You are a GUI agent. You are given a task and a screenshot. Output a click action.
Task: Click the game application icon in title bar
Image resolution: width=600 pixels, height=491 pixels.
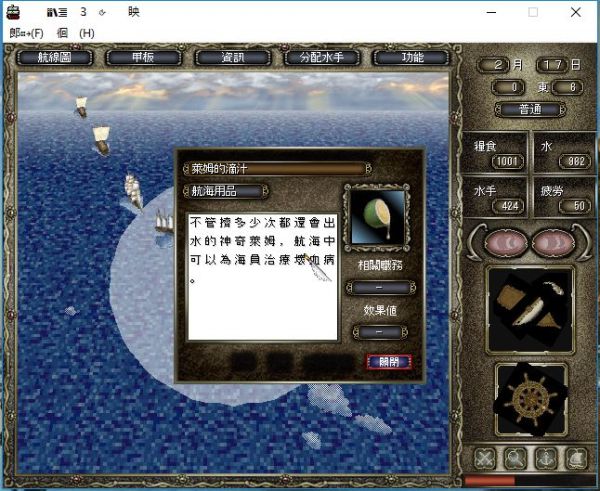pyautogui.click(x=13, y=12)
